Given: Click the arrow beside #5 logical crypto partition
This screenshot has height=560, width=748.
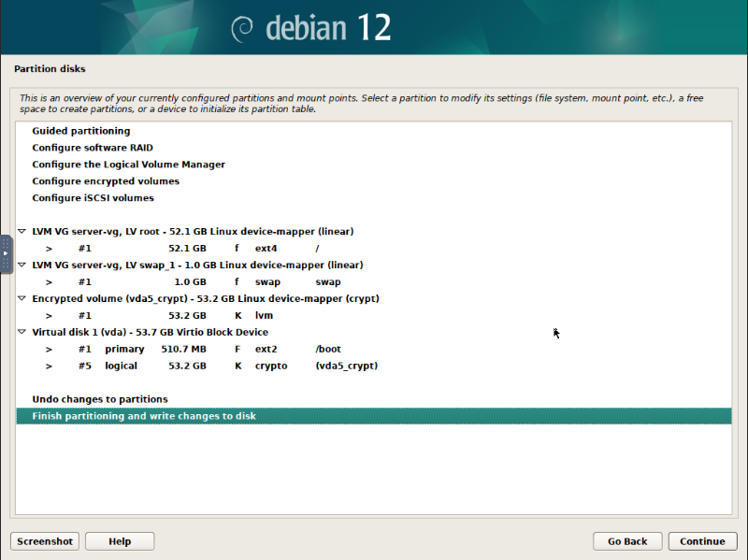Looking at the screenshot, I should (x=49, y=366).
